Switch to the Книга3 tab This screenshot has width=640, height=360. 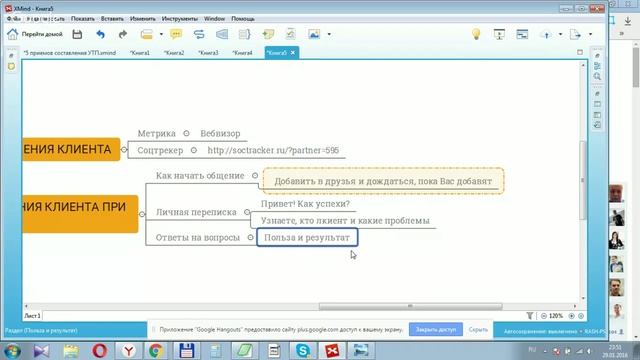(x=208, y=53)
